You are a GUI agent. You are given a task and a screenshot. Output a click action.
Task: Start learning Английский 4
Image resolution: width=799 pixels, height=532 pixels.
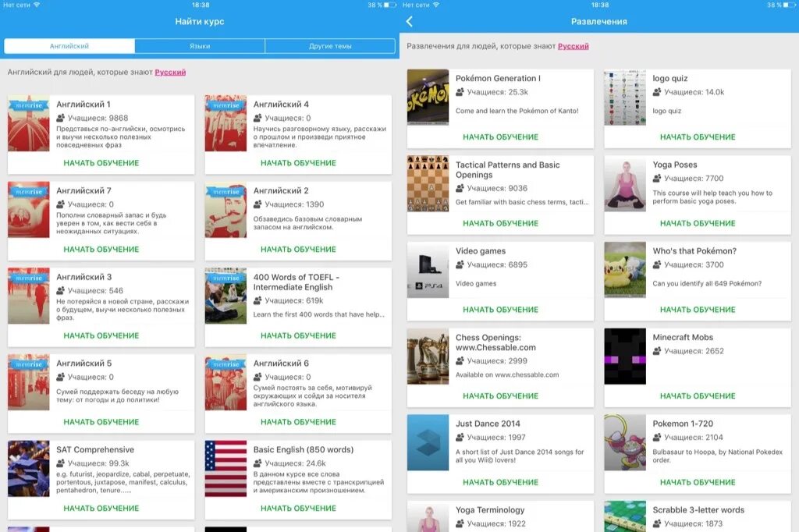tap(298, 163)
